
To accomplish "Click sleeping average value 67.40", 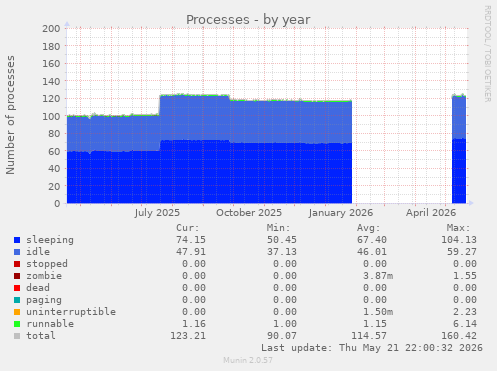I will point(372,240).
